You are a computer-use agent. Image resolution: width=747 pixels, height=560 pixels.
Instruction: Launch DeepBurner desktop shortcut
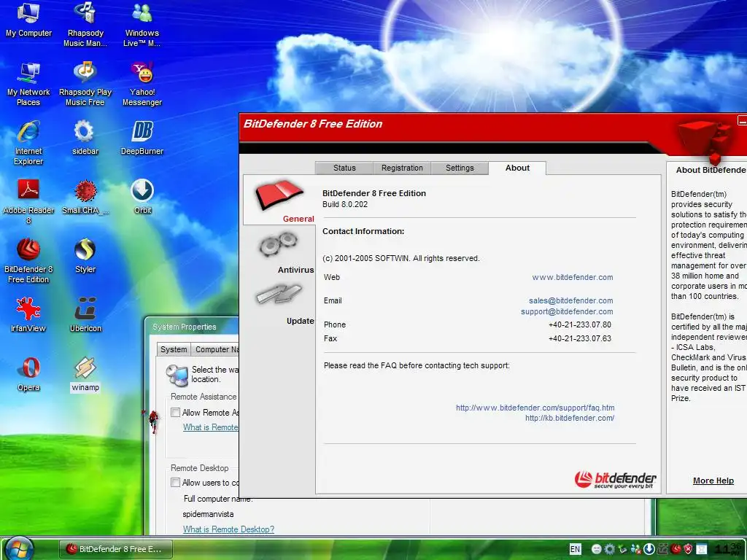[x=142, y=138]
